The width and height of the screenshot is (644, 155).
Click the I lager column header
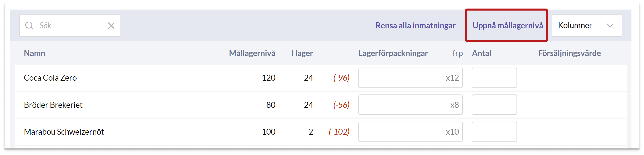tap(302, 53)
